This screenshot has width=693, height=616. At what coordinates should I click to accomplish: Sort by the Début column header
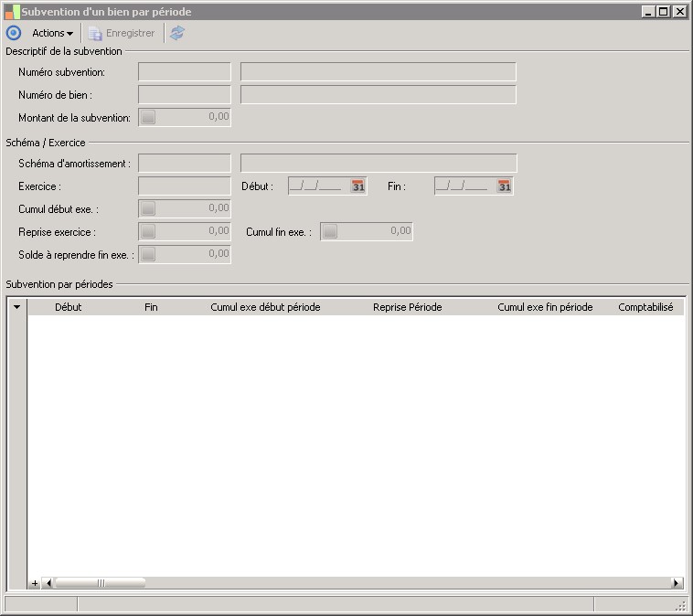point(68,307)
